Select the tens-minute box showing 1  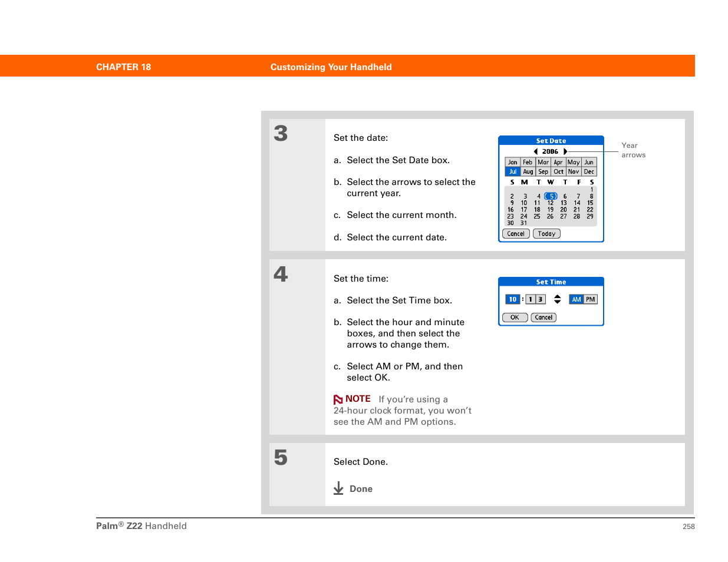coord(531,299)
